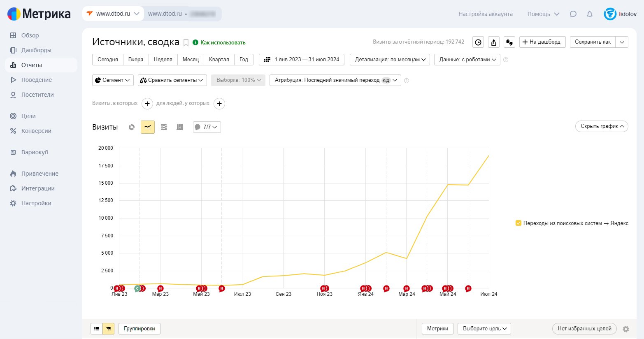Switch to bar chart view icon
Screen dimensions: 644x339
coord(180,127)
